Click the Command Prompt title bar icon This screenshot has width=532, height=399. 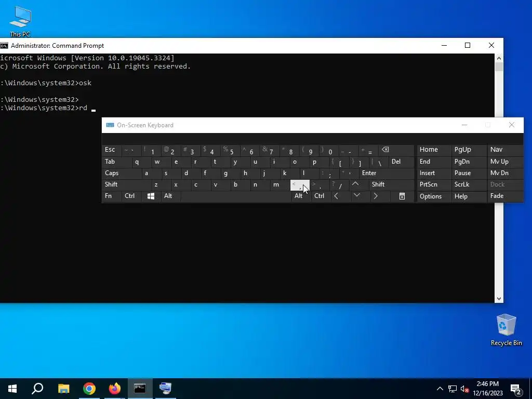tap(4, 46)
